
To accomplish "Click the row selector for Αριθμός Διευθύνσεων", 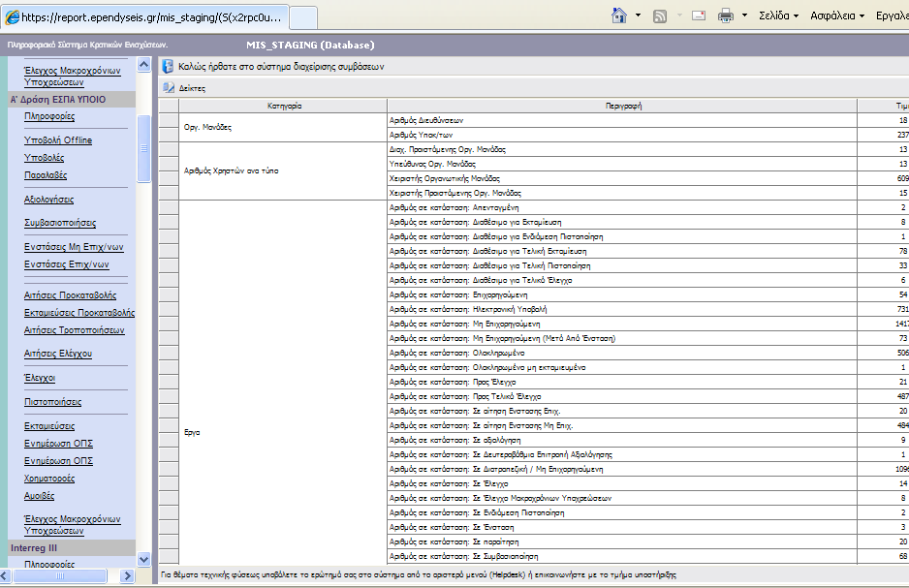I will pyautogui.click(x=169, y=120).
